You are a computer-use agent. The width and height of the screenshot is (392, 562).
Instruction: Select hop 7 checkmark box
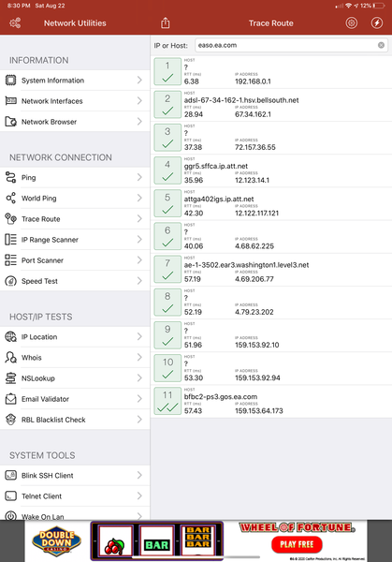tap(167, 270)
